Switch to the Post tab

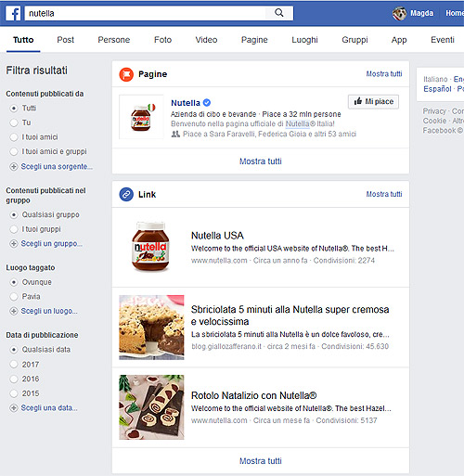[x=65, y=40]
